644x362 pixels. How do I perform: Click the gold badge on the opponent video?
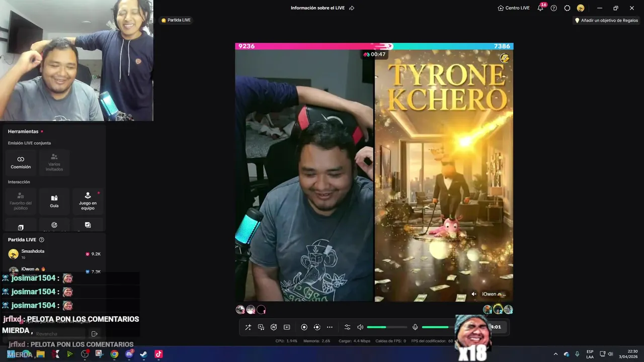pos(505,58)
